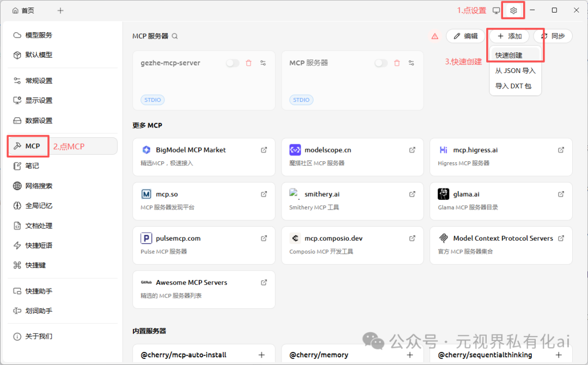This screenshot has height=365, width=588.
Task: Open the 添加 dropdown menu
Action: [x=509, y=36]
